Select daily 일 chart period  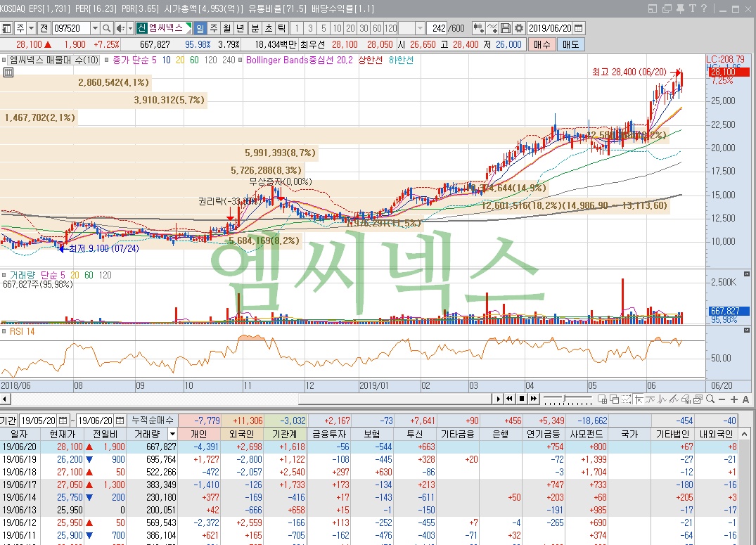(x=200, y=28)
